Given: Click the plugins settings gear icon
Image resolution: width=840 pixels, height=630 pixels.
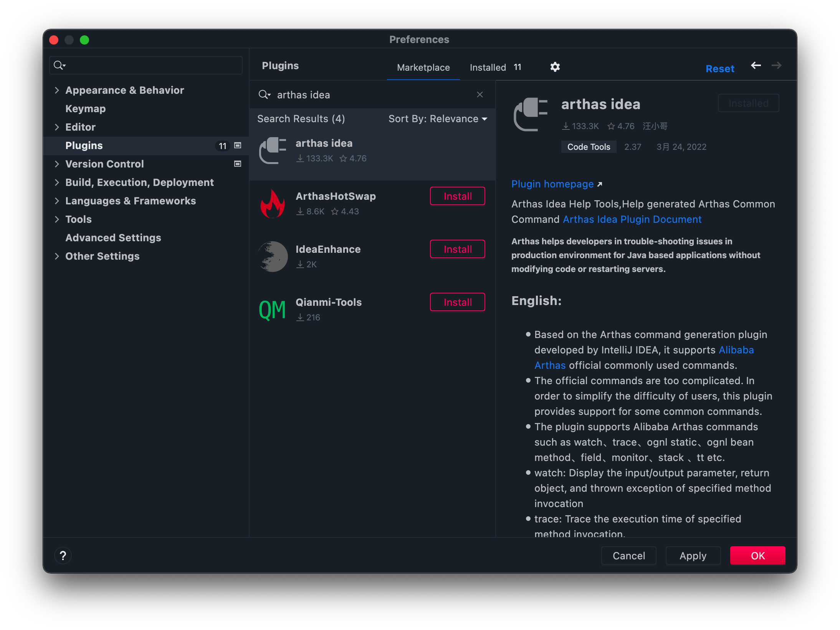Looking at the screenshot, I should click(555, 67).
